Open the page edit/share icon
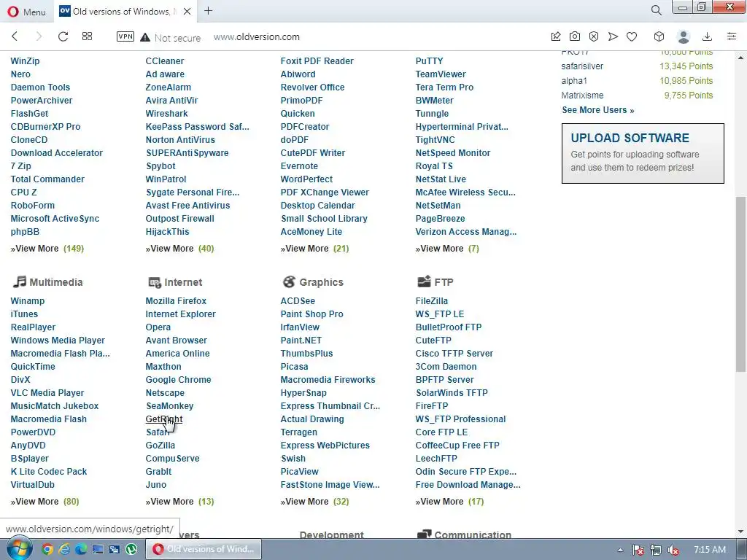Image resolution: width=747 pixels, height=560 pixels. point(555,36)
